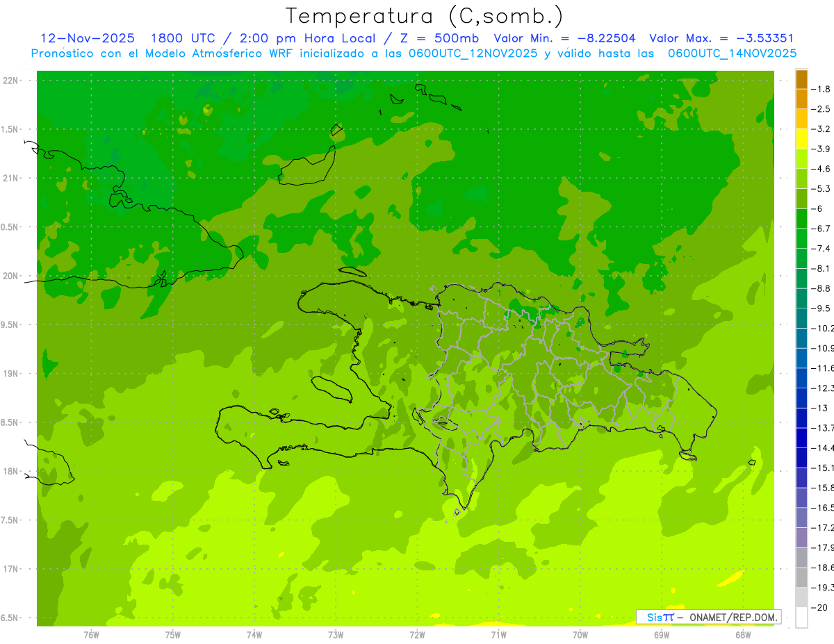Viewport: 834px width, 644px height.
Task: Click the '74W' longitude label
Action: coord(254,635)
